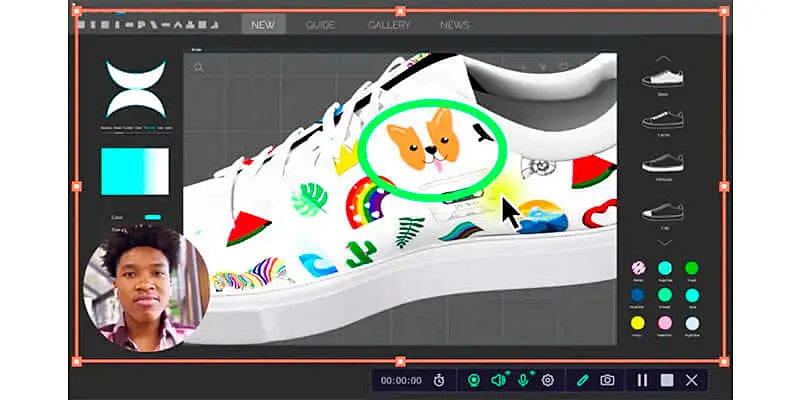Image resolution: width=800 pixels, height=400 pixels.
Task: Click the magnifier search icon in canvas
Action: 199,68
